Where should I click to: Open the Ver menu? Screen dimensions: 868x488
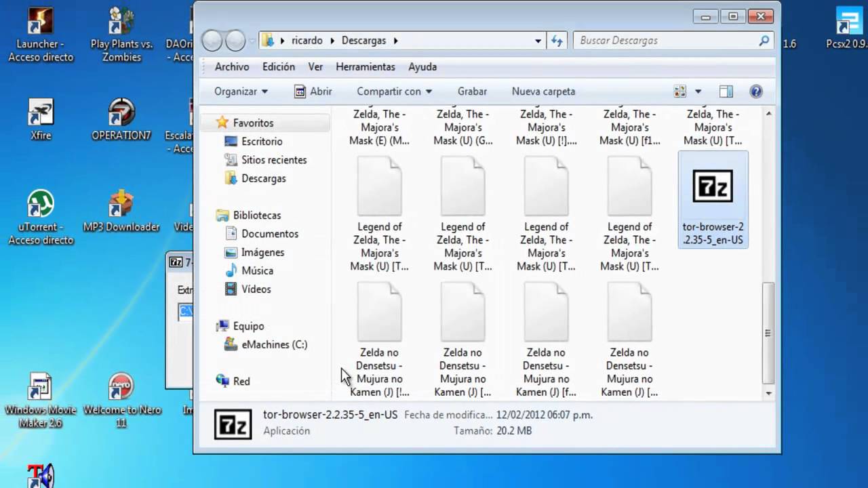click(315, 67)
